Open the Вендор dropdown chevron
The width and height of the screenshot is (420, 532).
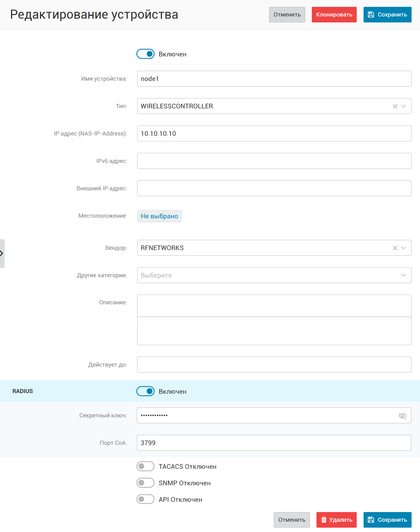click(403, 248)
